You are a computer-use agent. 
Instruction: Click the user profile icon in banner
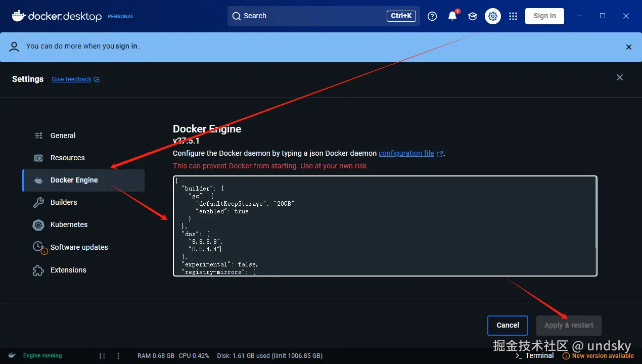(x=15, y=47)
